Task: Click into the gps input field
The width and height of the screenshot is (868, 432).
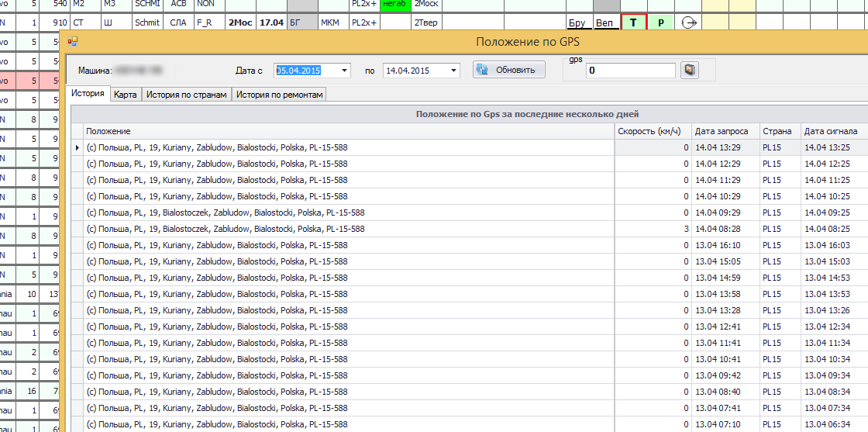Action: click(631, 71)
